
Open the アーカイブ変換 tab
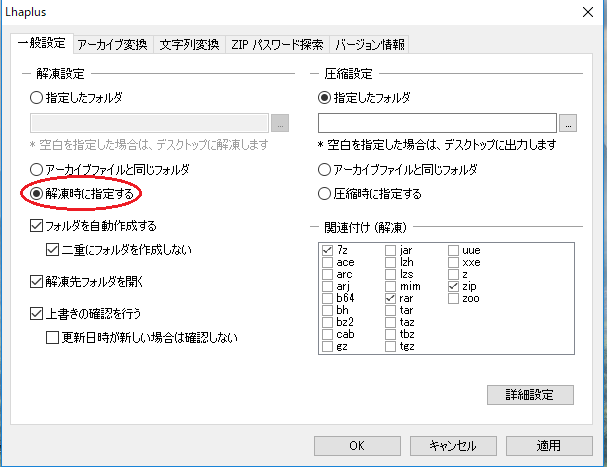pos(112,45)
